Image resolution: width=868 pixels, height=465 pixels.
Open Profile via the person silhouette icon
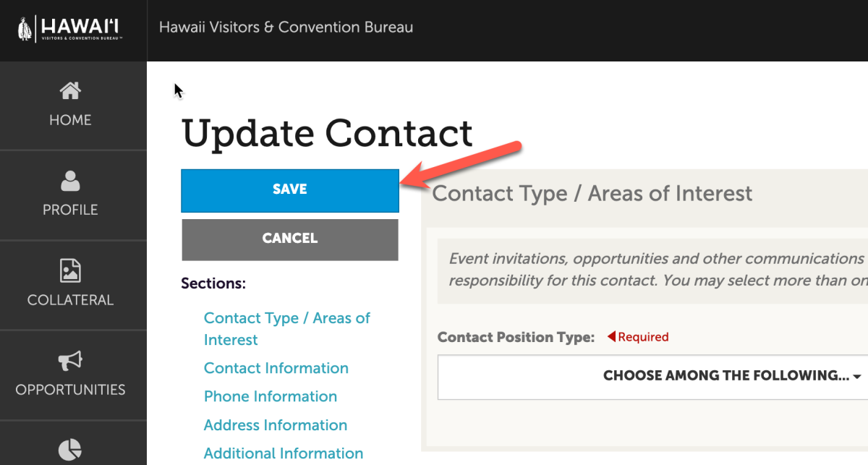(70, 182)
